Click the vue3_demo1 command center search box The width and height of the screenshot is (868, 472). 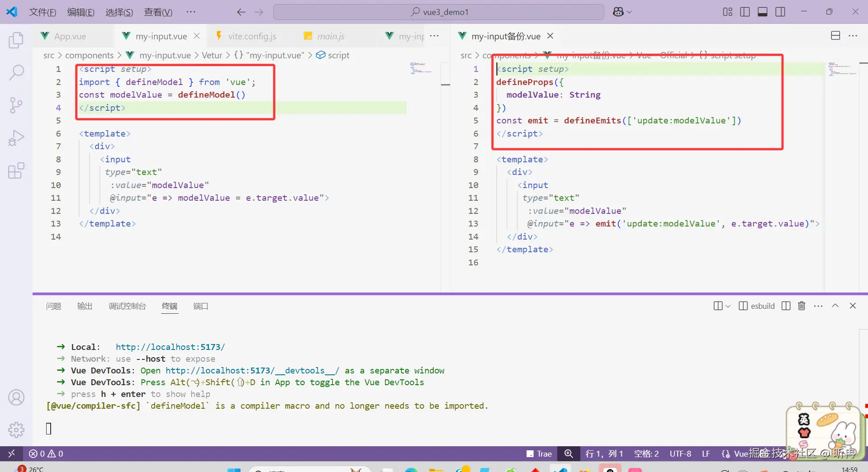[x=438, y=12]
